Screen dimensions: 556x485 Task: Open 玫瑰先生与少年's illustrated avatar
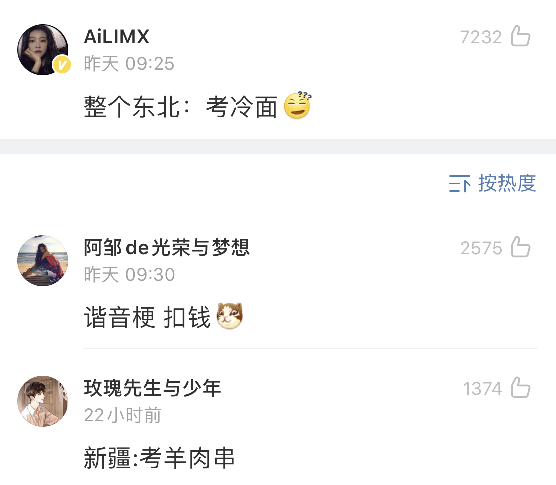click(x=43, y=401)
